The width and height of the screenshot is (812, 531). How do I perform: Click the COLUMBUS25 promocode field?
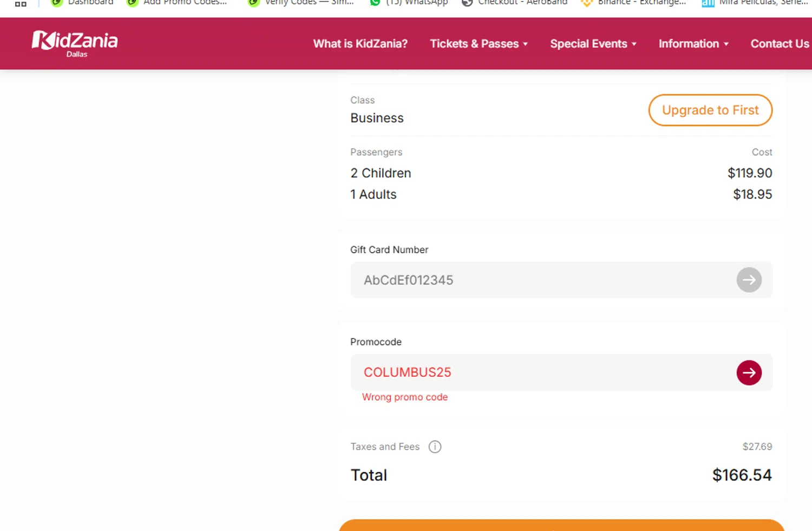pyautogui.click(x=561, y=372)
